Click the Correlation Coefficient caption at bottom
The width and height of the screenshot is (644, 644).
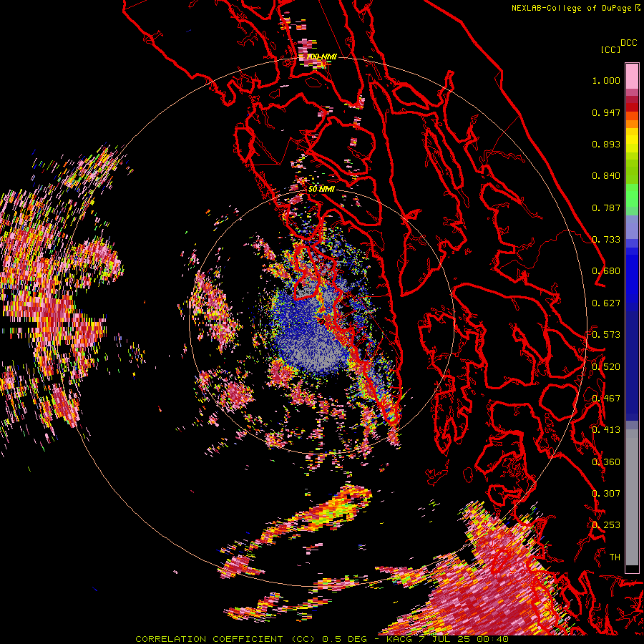pyautogui.click(x=322, y=639)
